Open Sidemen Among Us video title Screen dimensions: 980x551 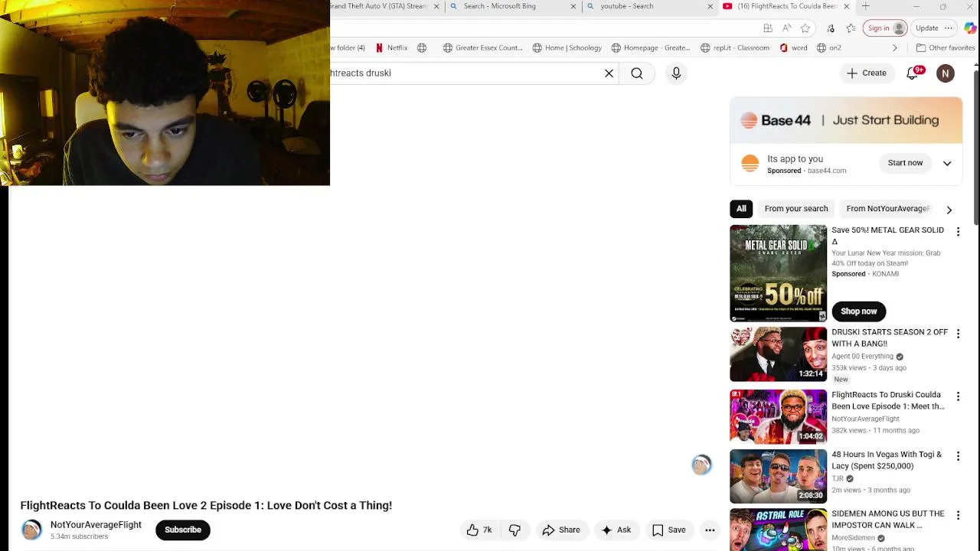888,520
